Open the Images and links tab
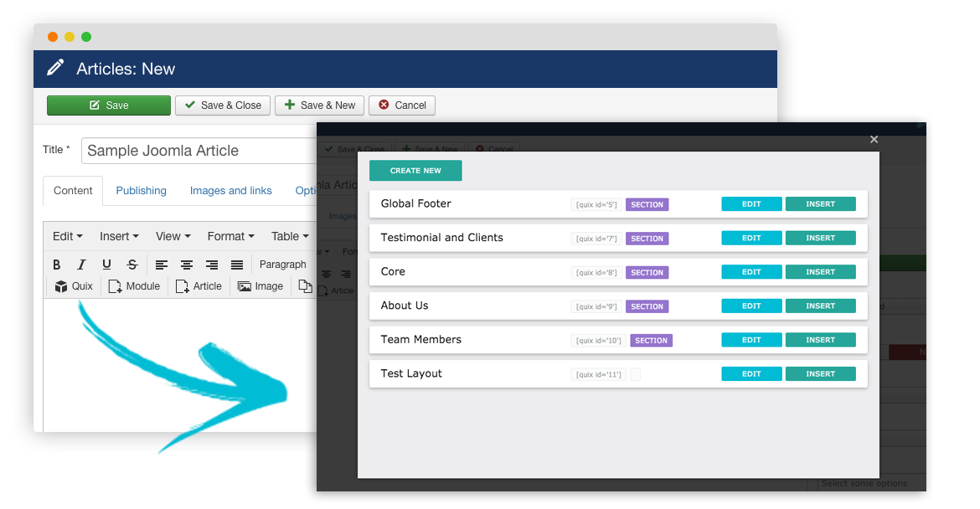 [x=230, y=191]
